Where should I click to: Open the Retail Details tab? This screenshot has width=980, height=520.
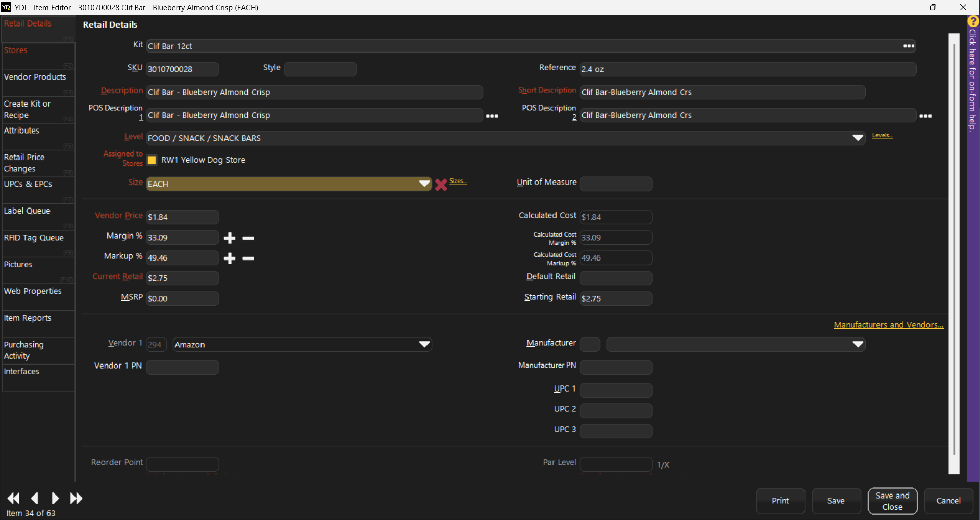tap(38, 29)
